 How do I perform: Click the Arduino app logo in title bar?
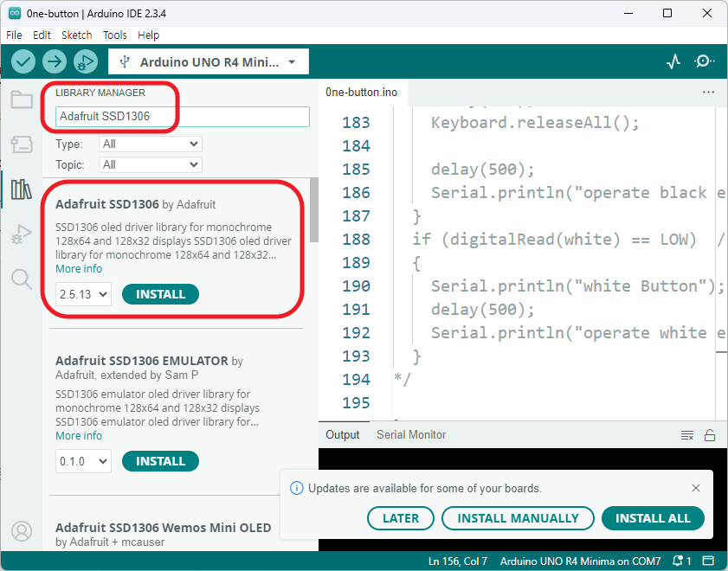click(x=15, y=13)
